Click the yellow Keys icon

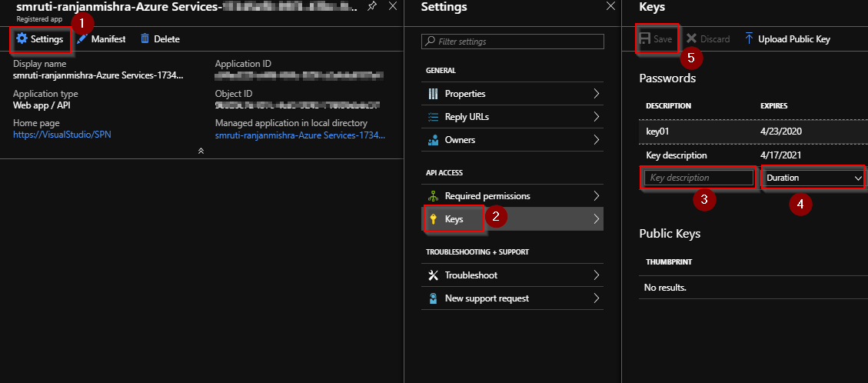coord(434,219)
